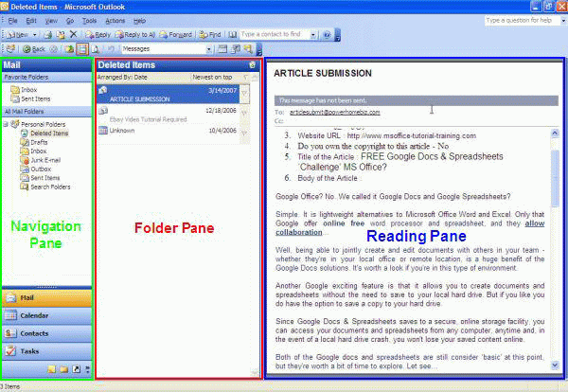Select the ARTICLE SUBMISSION message
The image size is (568, 392).
(x=168, y=95)
